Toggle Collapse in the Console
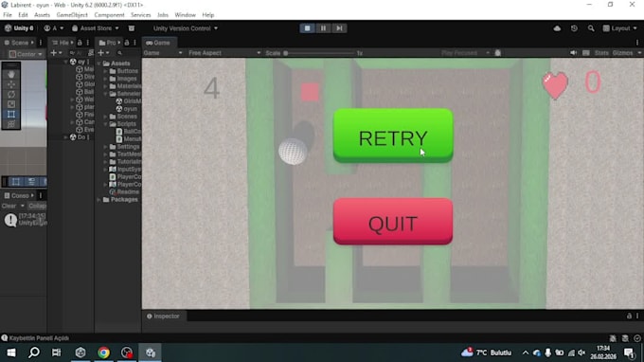 point(37,206)
